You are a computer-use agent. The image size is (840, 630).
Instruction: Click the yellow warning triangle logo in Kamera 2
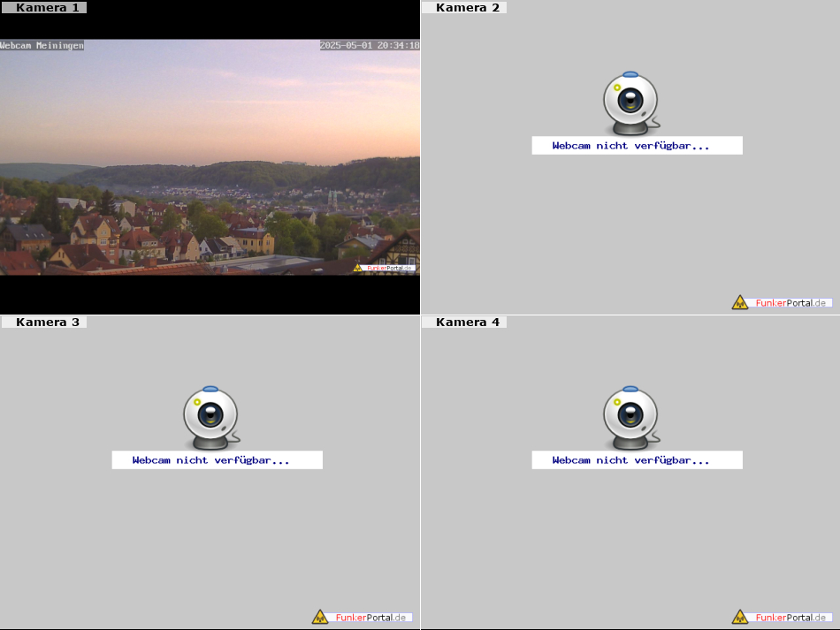coord(740,302)
